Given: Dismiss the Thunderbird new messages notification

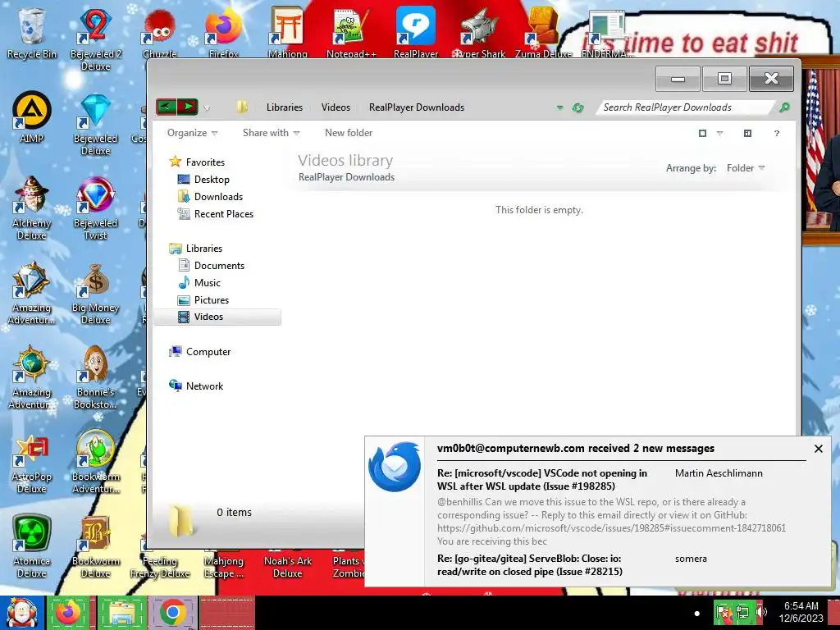Looking at the screenshot, I should pos(818,449).
